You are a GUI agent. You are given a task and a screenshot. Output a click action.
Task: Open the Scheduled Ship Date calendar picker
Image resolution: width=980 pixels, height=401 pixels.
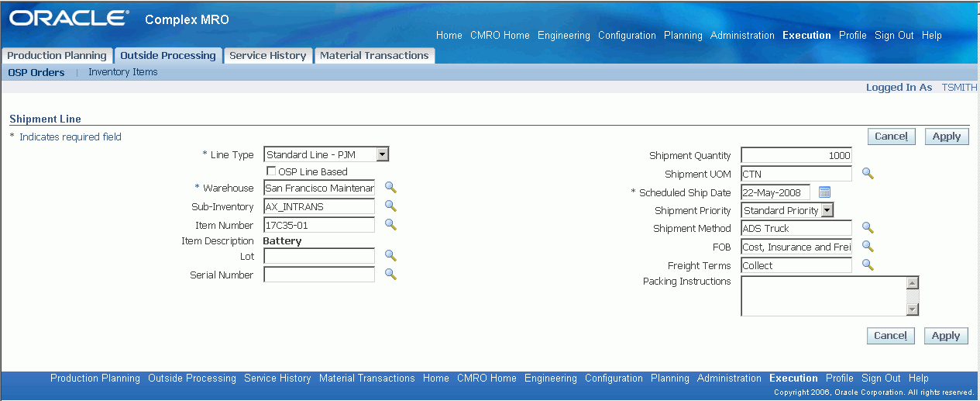tap(824, 192)
